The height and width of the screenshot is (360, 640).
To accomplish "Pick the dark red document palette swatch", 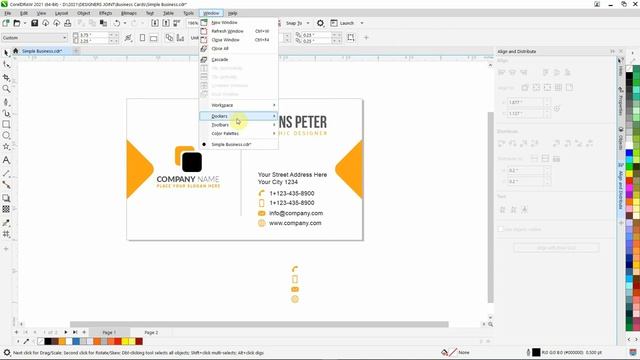I will pos(139,341).
